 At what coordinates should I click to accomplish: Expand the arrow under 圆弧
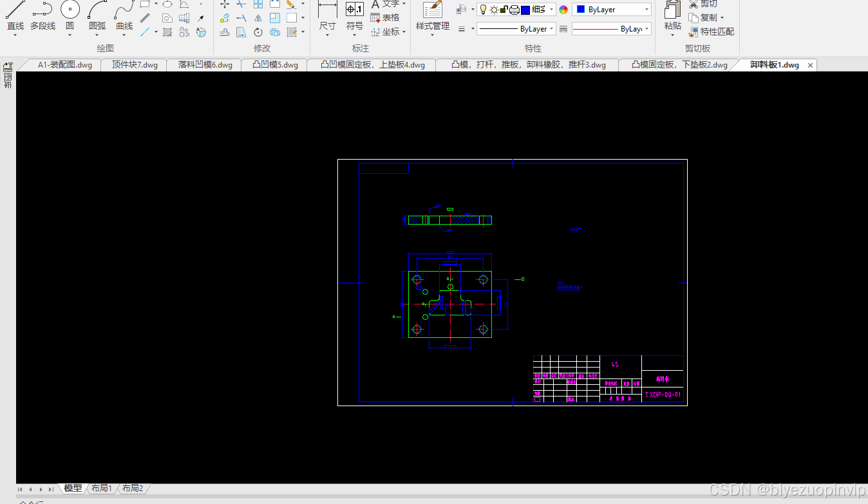coord(97,35)
